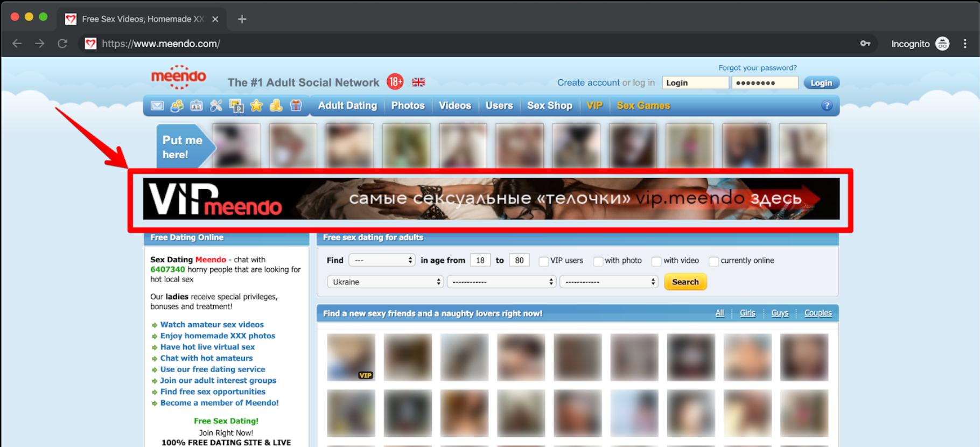Screen dimensions: 980x447
Task: Tick the with photo checkbox
Action: click(x=598, y=261)
